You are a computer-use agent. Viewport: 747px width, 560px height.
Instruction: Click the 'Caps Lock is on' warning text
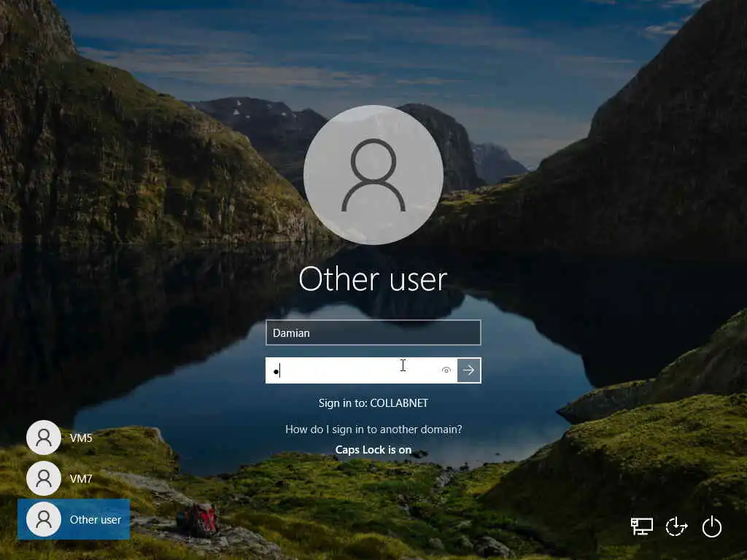click(x=373, y=449)
